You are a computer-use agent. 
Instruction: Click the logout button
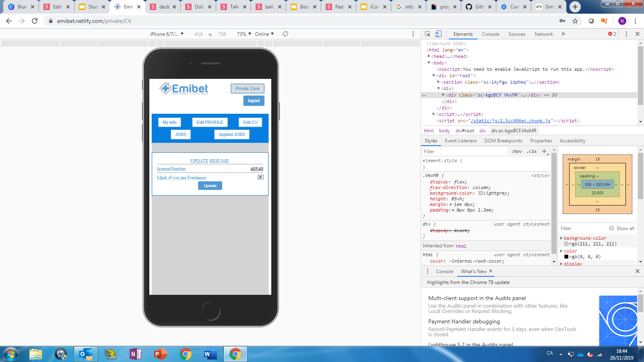254,101
